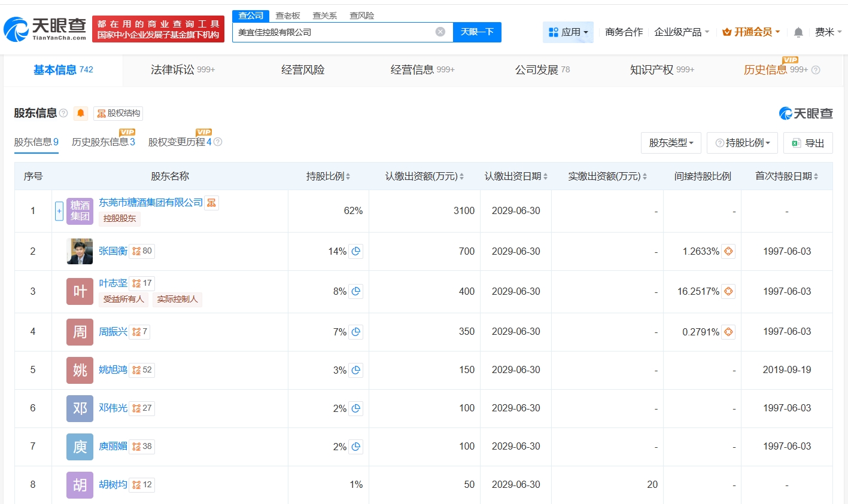
Task: Click the 导出 export button
Action: 808,143
